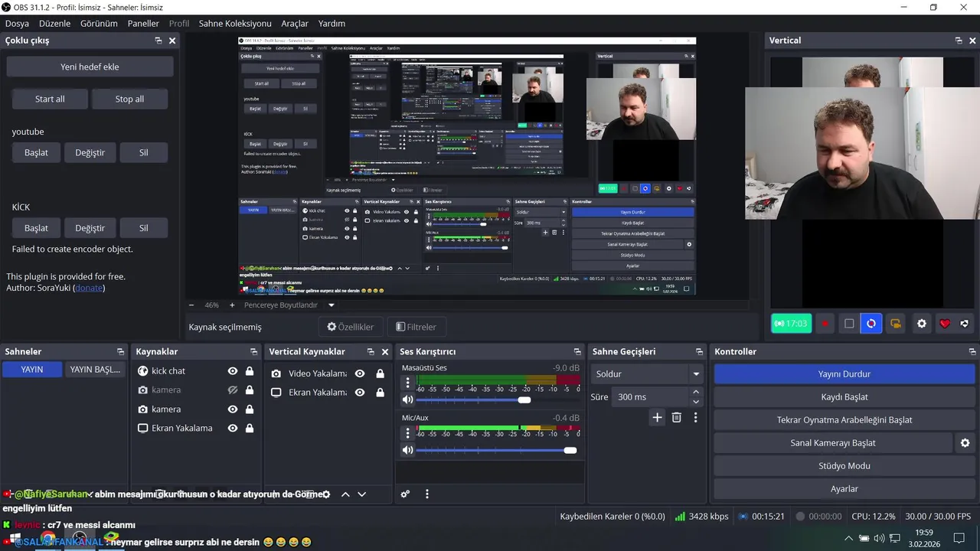Screen dimensions: 980x551
Task: Float the Çoklu çıkış dock panel
Action: pos(158,41)
